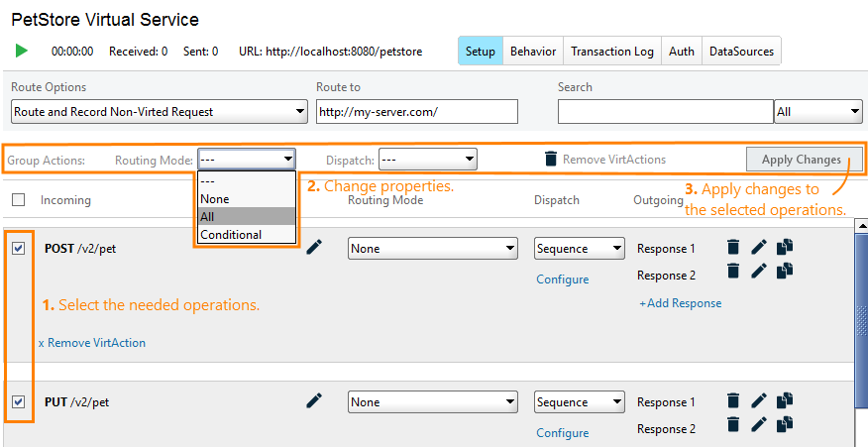
Task: Open Routing Mode dropdown for POST /v2/pet
Action: point(433,248)
